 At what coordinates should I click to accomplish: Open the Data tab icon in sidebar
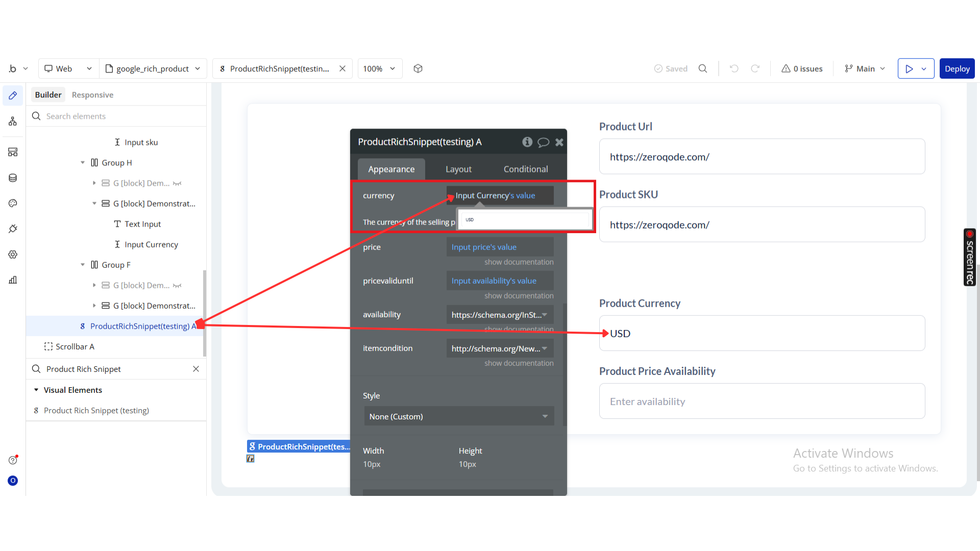13,178
